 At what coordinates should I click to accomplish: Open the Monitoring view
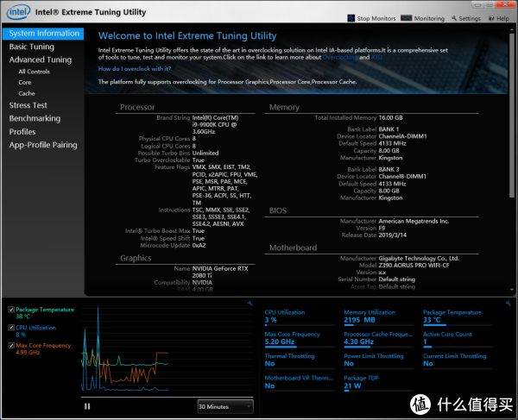422,18
